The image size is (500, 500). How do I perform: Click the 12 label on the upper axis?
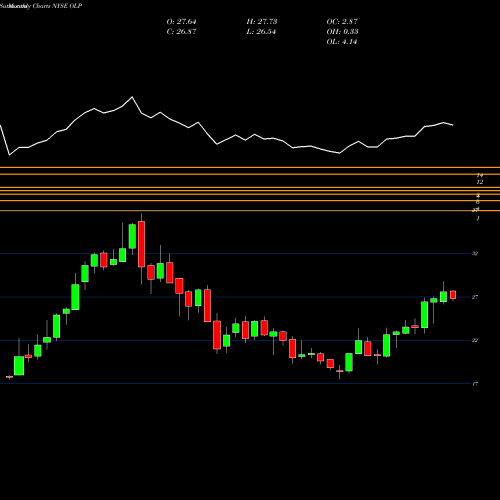coord(480,182)
